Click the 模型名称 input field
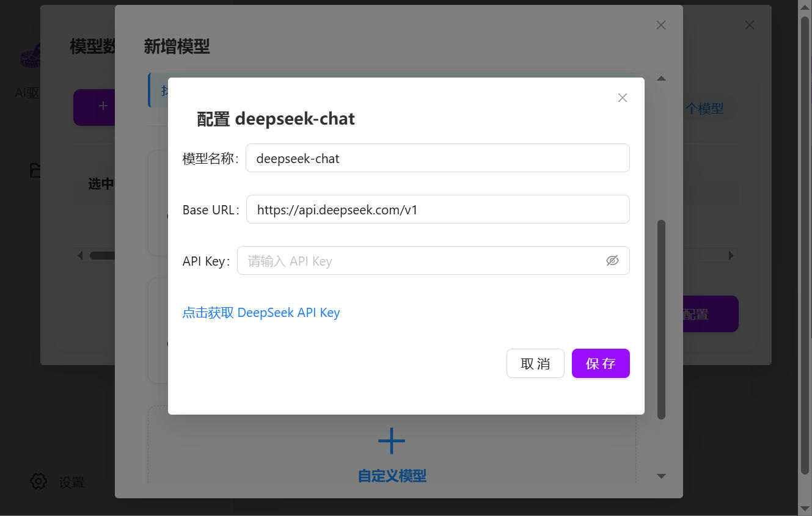The width and height of the screenshot is (812, 516). click(x=437, y=158)
